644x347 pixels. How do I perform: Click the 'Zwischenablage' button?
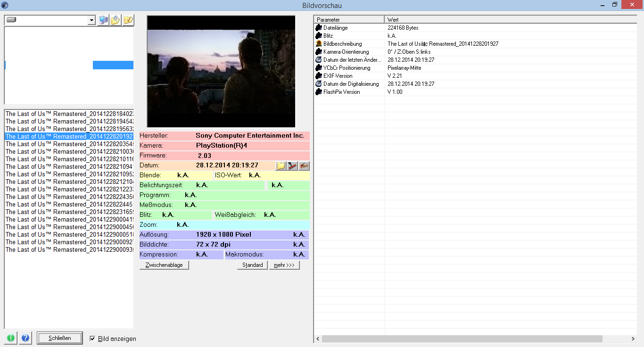[x=164, y=265]
